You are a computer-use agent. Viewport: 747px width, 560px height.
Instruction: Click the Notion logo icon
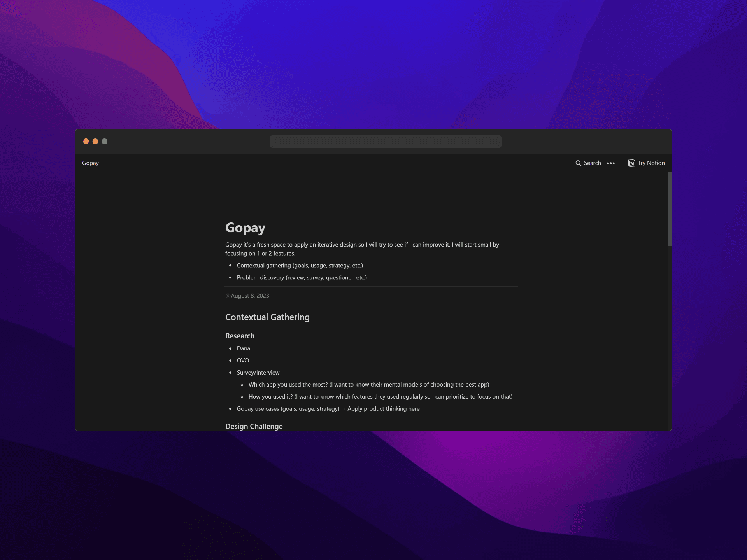pos(631,163)
